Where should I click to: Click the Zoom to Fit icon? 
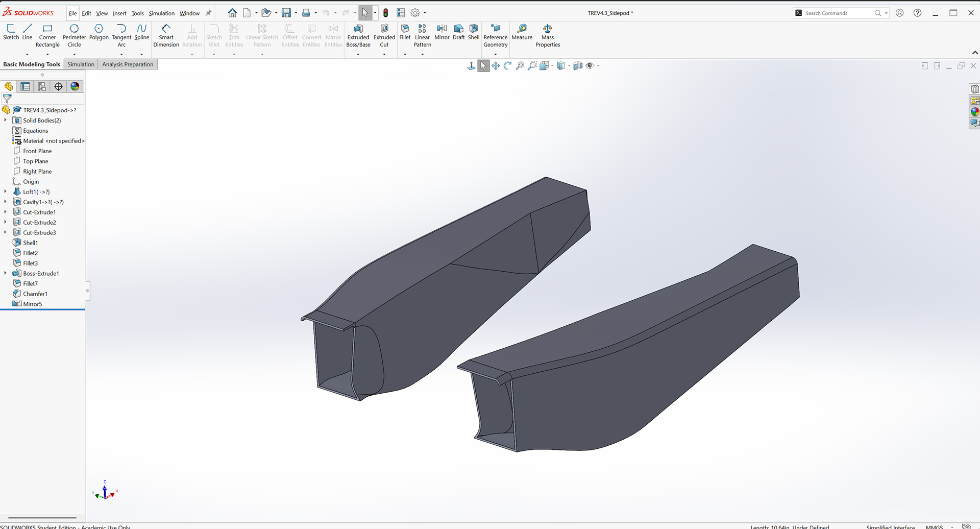pos(520,65)
